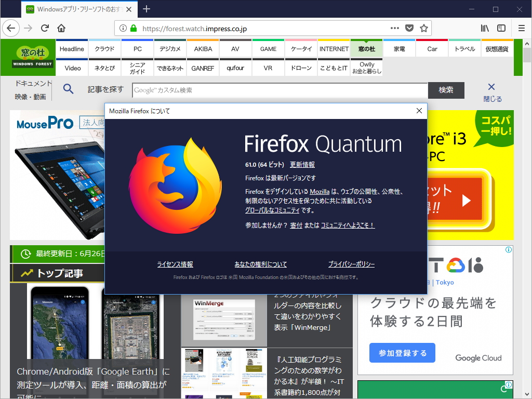Open the browser Home page icon
The height and width of the screenshot is (399, 532).
60,28
